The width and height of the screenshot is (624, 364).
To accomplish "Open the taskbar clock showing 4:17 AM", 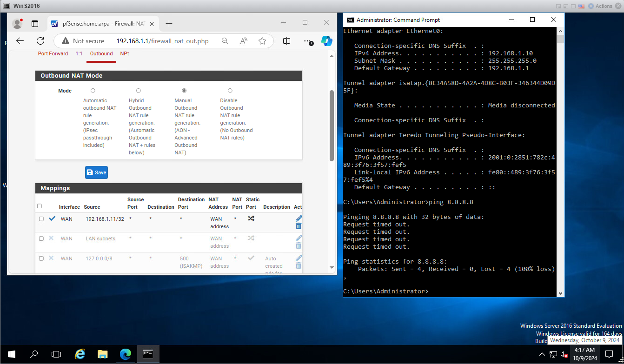I will tap(584, 354).
